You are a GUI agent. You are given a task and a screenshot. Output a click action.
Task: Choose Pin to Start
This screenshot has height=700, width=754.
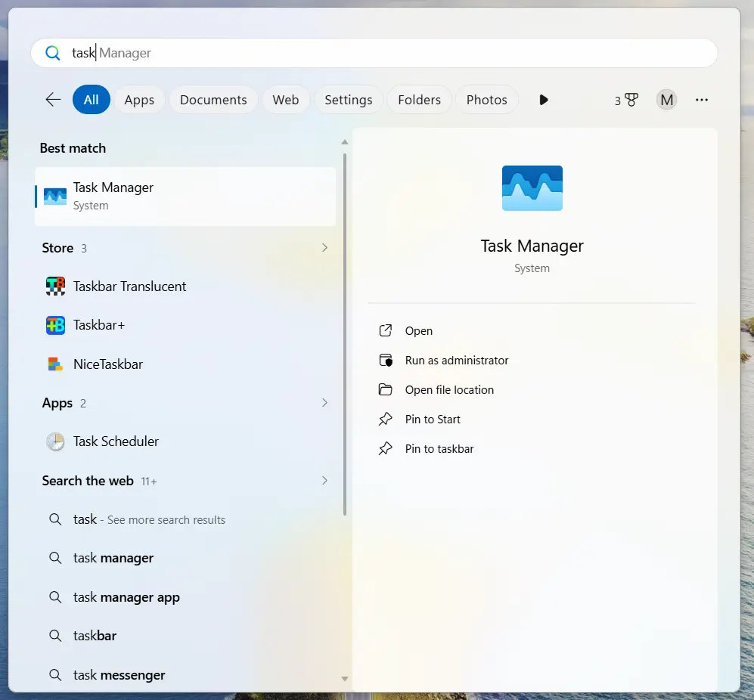tap(433, 420)
